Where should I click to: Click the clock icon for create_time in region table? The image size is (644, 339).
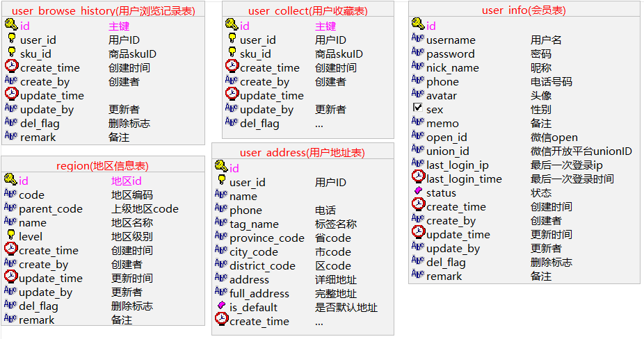pos(10,249)
